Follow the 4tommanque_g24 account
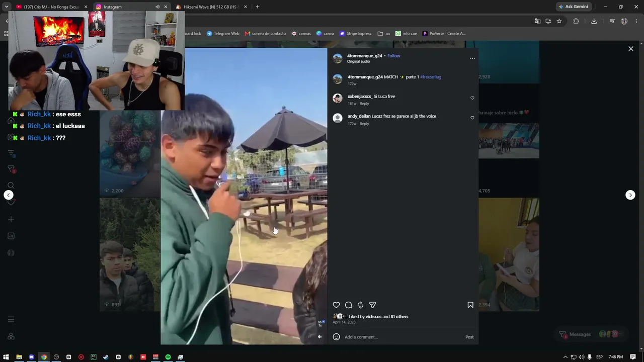The width and height of the screenshot is (644, 362). pos(394,56)
